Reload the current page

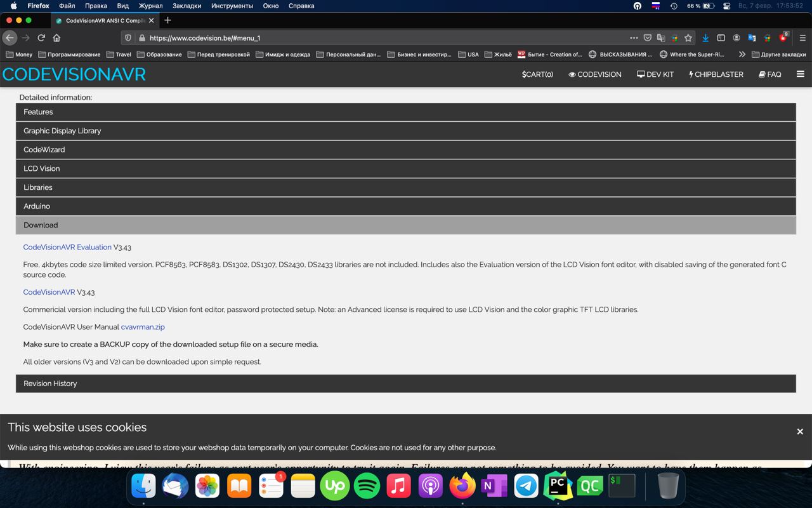point(41,38)
